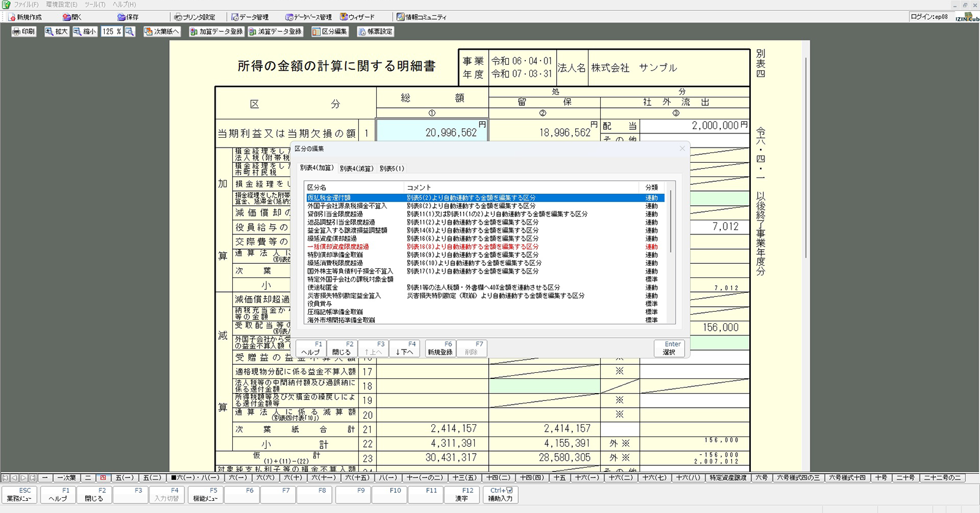Click 加算データ登録 toolbar button

click(216, 31)
